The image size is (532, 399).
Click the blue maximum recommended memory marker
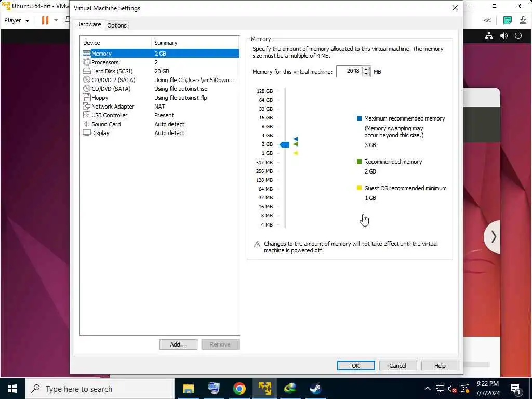point(296,139)
